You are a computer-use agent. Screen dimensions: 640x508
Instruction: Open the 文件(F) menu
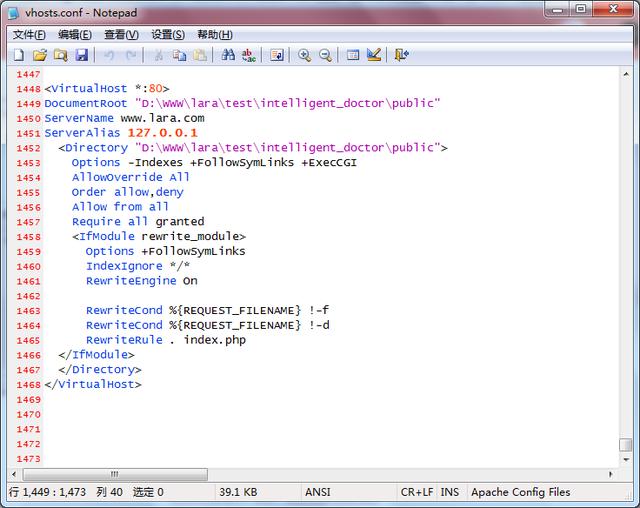[x=29, y=34]
